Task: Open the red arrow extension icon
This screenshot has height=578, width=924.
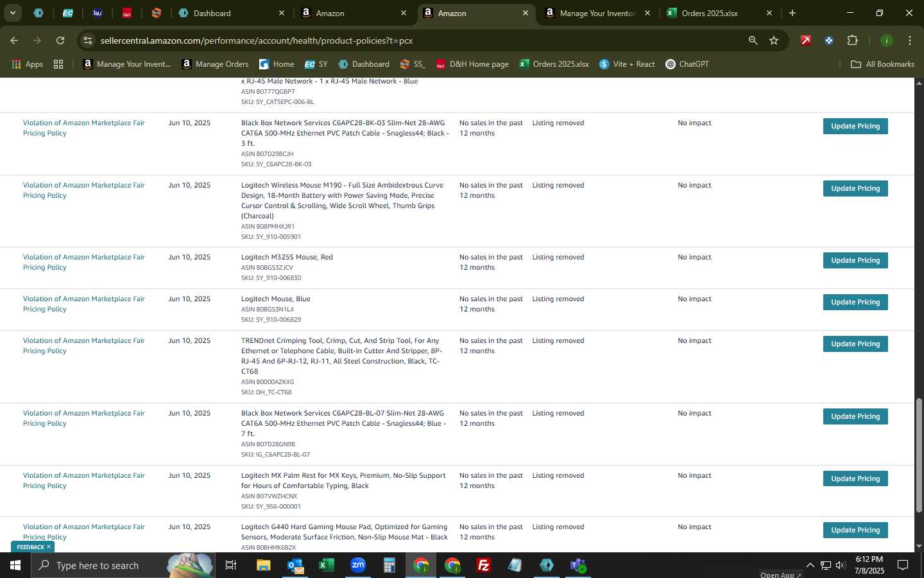Action: [806, 40]
